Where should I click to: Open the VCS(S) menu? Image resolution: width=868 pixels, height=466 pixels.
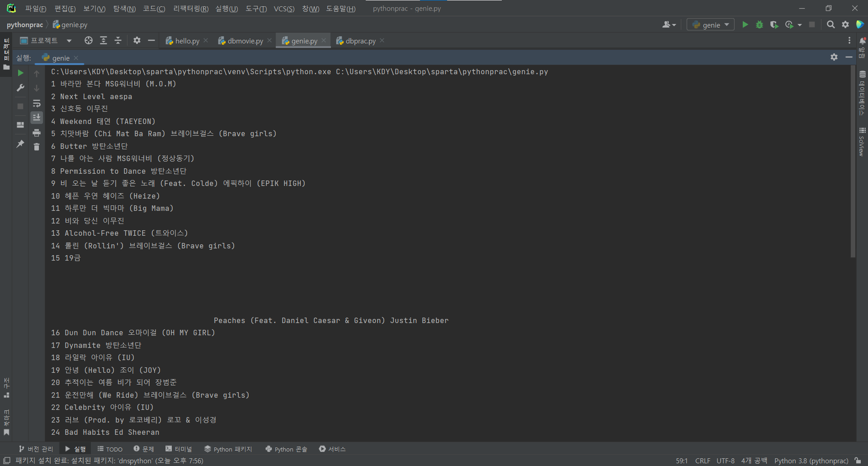click(284, 9)
